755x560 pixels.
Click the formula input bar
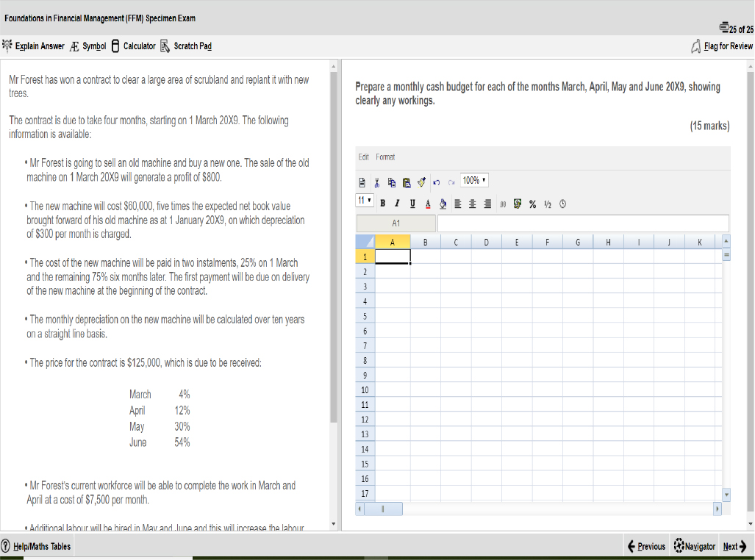582,223
